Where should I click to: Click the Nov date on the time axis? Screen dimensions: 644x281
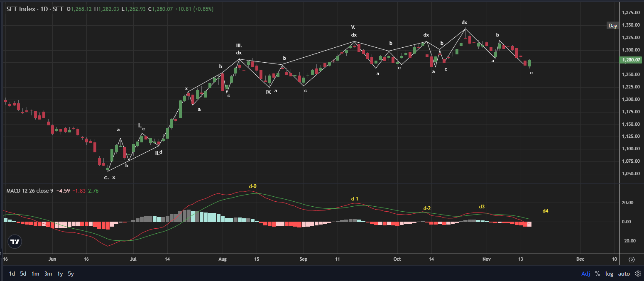pyautogui.click(x=487, y=259)
